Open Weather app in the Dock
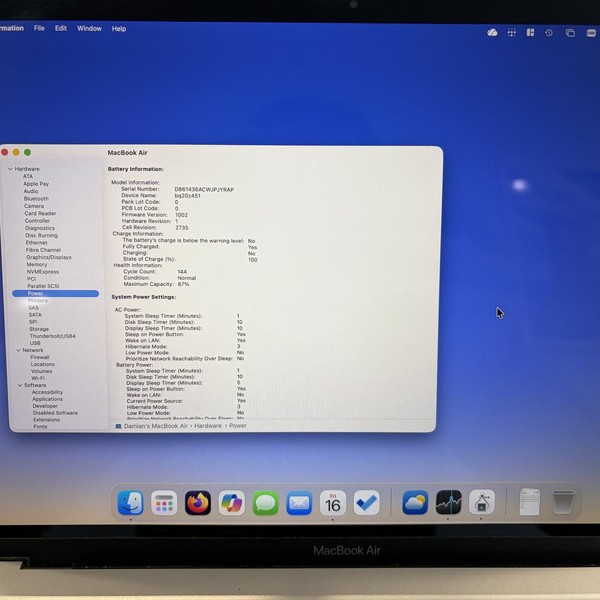The image size is (600, 600). [415, 502]
